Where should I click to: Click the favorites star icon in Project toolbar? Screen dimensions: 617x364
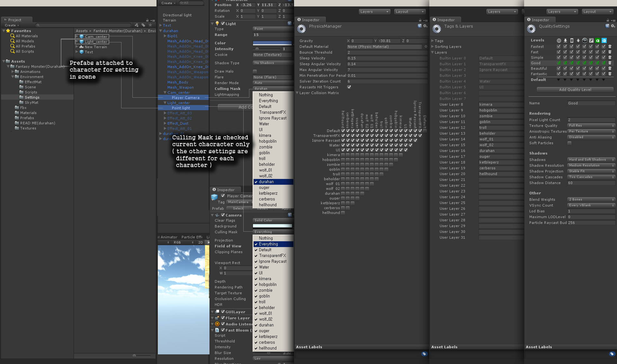click(150, 25)
